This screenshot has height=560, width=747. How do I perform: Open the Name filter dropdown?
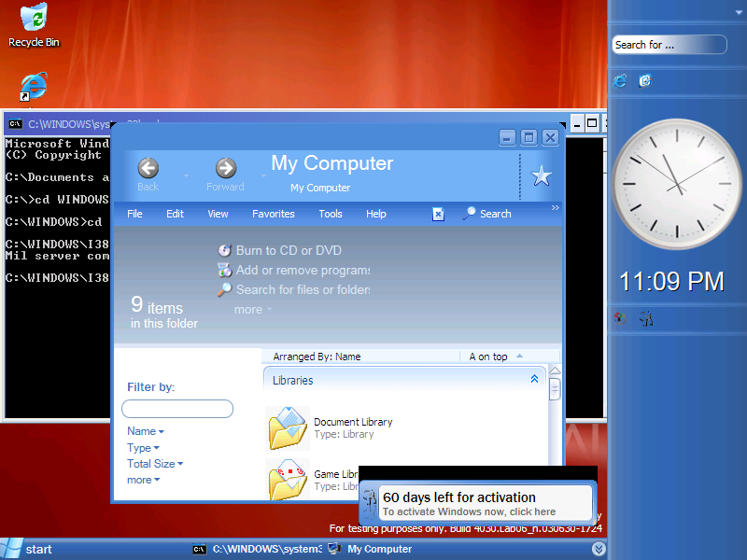[146, 431]
